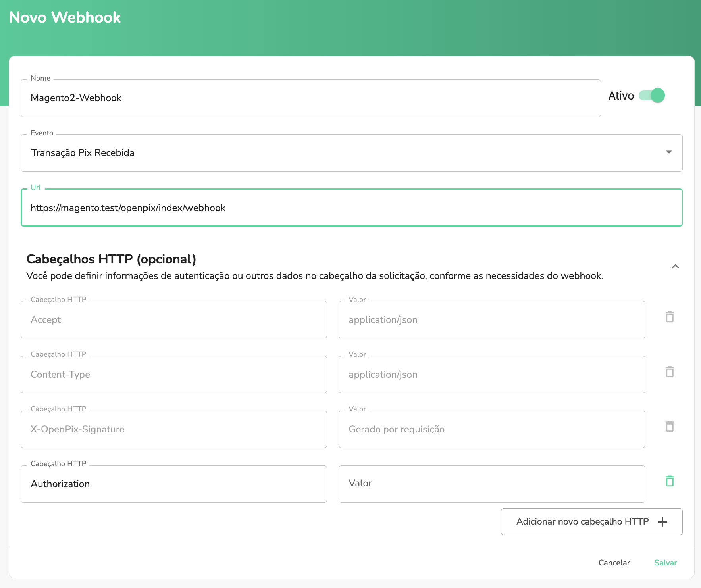Click the Authorization header name field
Viewport: 701px width, 588px height.
click(x=173, y=484)
